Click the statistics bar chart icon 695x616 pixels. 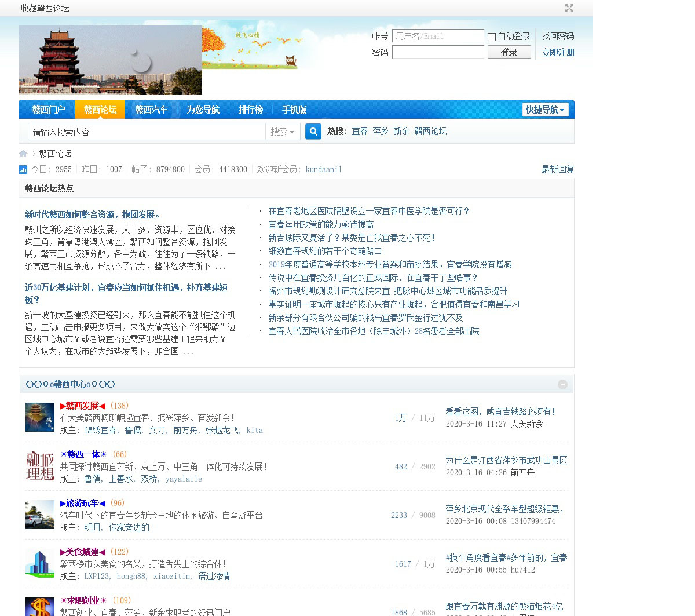tap(23, 169)
